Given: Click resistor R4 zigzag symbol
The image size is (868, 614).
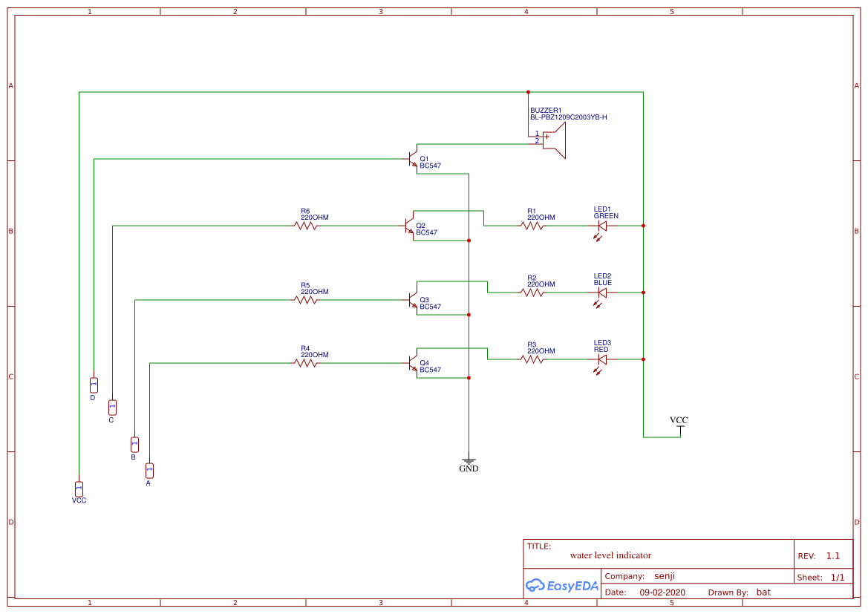Looking at the screenshot, I should (x=306, y=363).
